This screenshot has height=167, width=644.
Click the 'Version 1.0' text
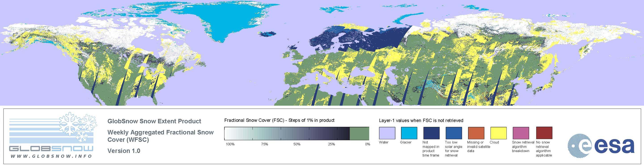pyautogui.click(x=124, y=151)
